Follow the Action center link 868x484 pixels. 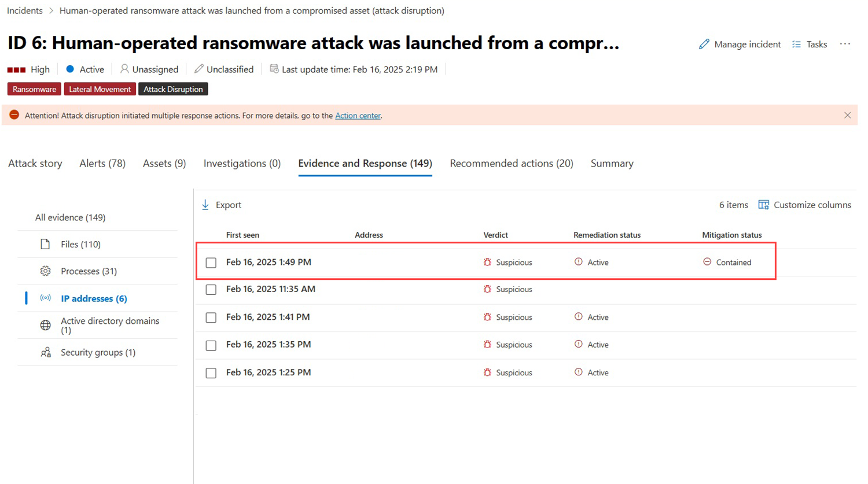pyautogui.click(x=358, y=116)
